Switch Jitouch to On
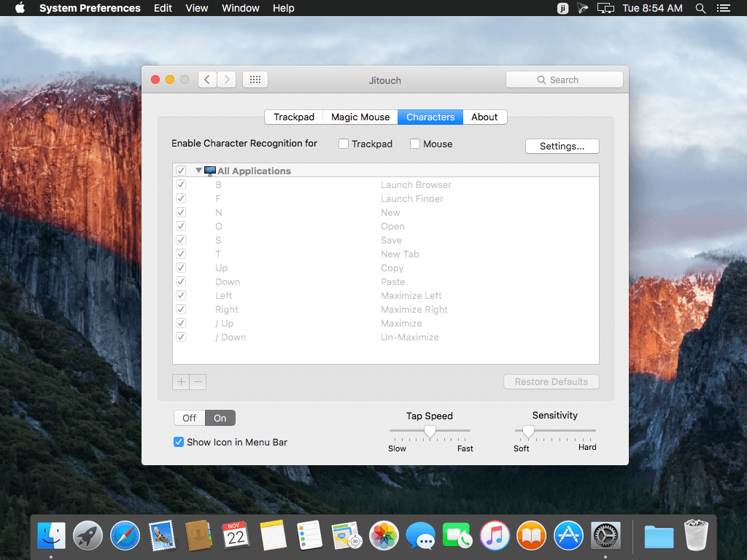 point(220,418)
